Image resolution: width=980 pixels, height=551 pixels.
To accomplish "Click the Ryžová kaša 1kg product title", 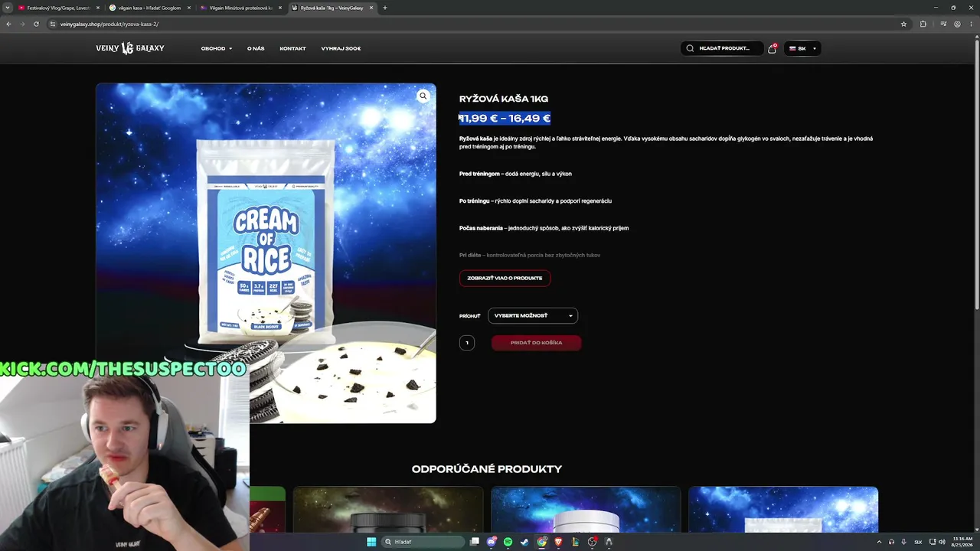I will [x=504, y=99].
